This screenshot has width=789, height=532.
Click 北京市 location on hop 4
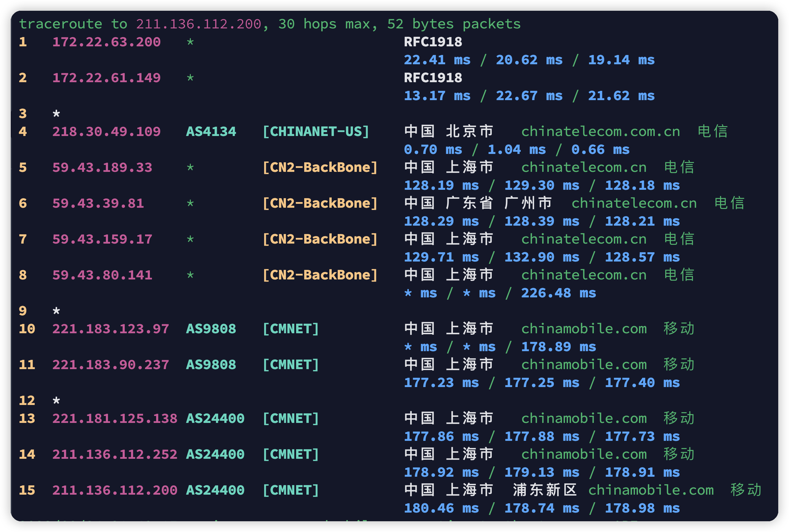(470, 132)
